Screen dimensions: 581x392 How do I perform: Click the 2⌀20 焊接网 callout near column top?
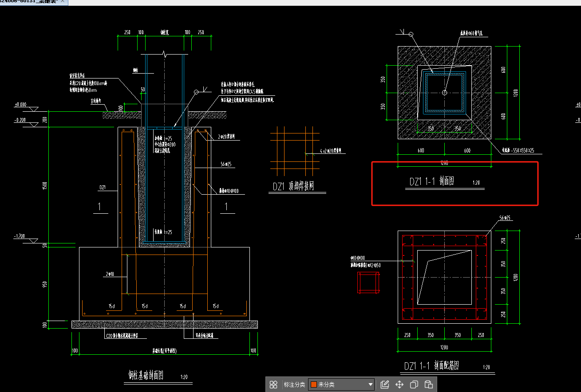pyautogui.click(x=227, y=137)
